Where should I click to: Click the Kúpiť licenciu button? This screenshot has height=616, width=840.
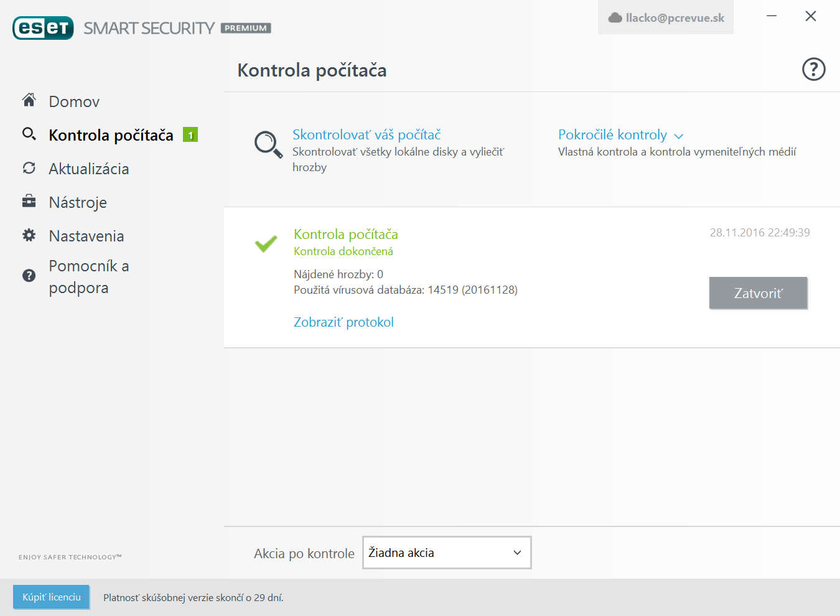[x=52, y=597]
